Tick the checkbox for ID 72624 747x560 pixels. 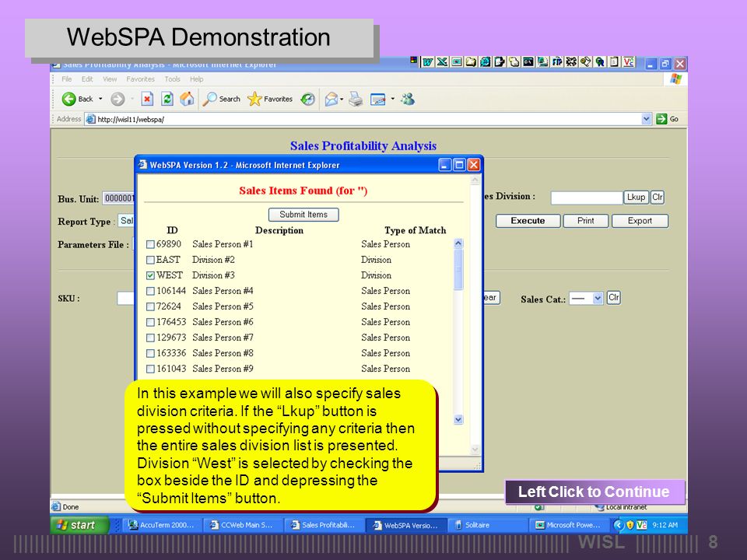pos(150,306)
